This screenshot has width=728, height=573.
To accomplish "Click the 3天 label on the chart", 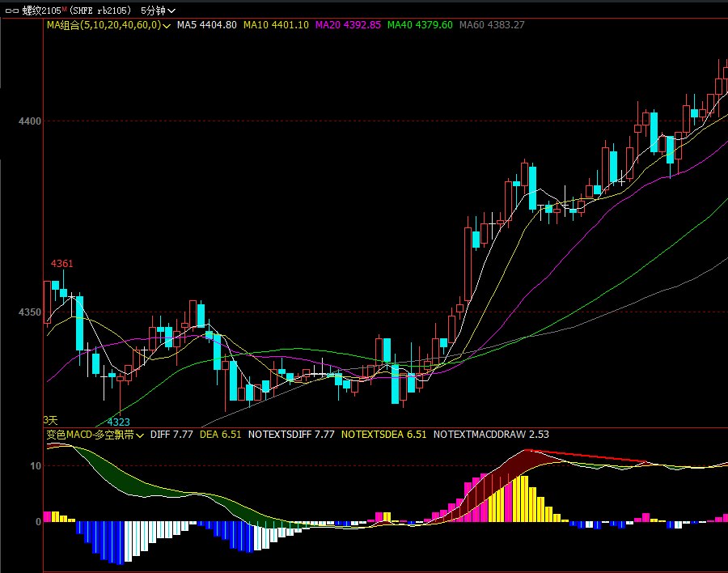I will pyautogui.click(x=51, y=421).
